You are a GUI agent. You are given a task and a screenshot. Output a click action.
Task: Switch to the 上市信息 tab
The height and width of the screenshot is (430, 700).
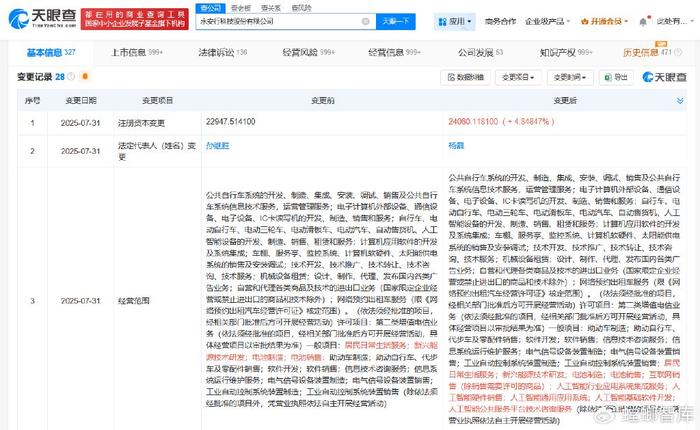[x=137, y=53]
